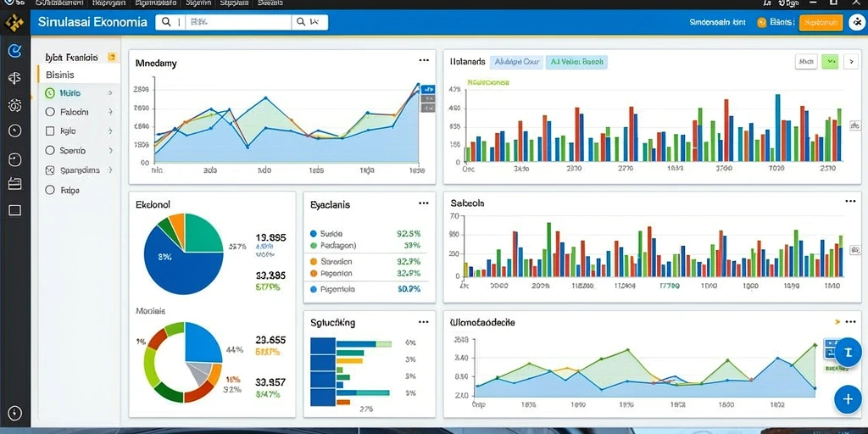Open the Eyaclanis card options menu
The width and height of the screenshot is (868, 434).
click(x=424, y=203)
